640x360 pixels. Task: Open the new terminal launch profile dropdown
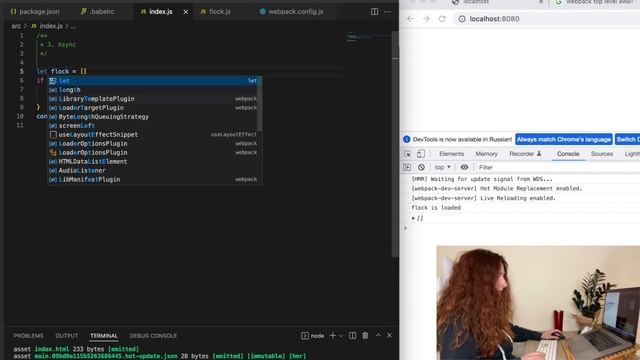[x=341, y=336]
